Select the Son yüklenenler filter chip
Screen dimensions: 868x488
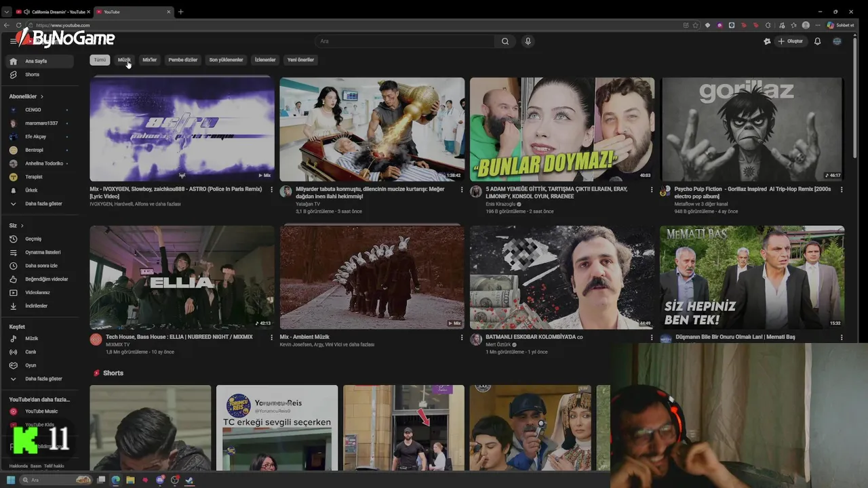[226, 60]
